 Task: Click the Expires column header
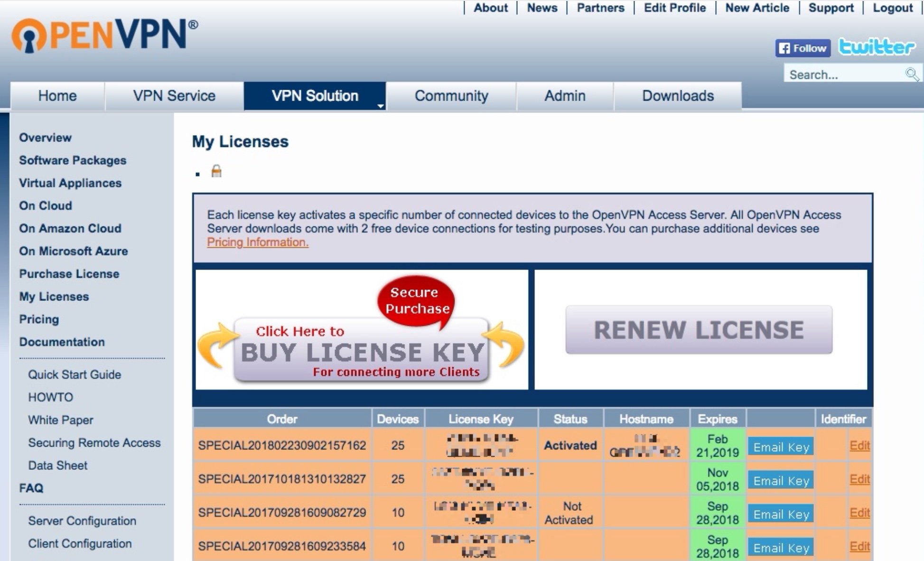[718, 419]
